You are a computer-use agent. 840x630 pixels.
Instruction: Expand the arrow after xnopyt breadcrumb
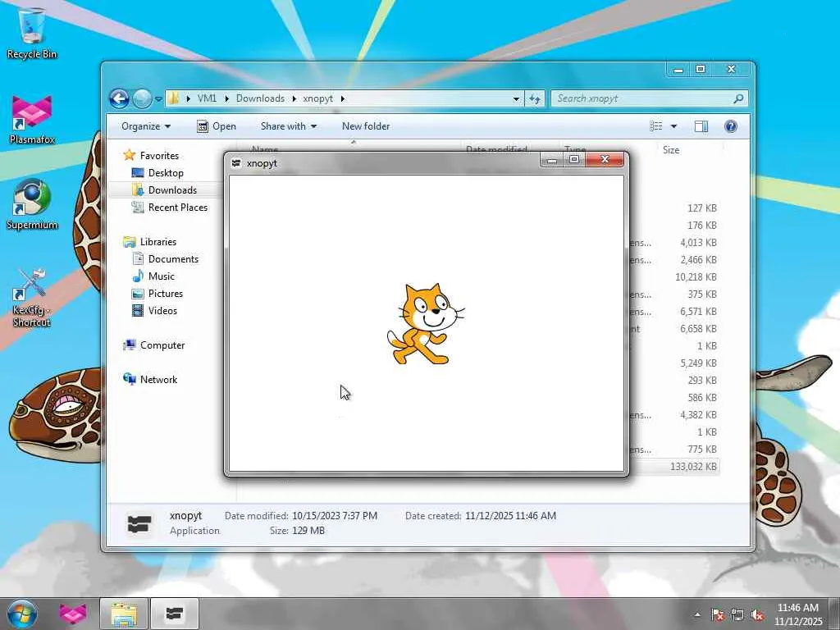tap(343, 98)
